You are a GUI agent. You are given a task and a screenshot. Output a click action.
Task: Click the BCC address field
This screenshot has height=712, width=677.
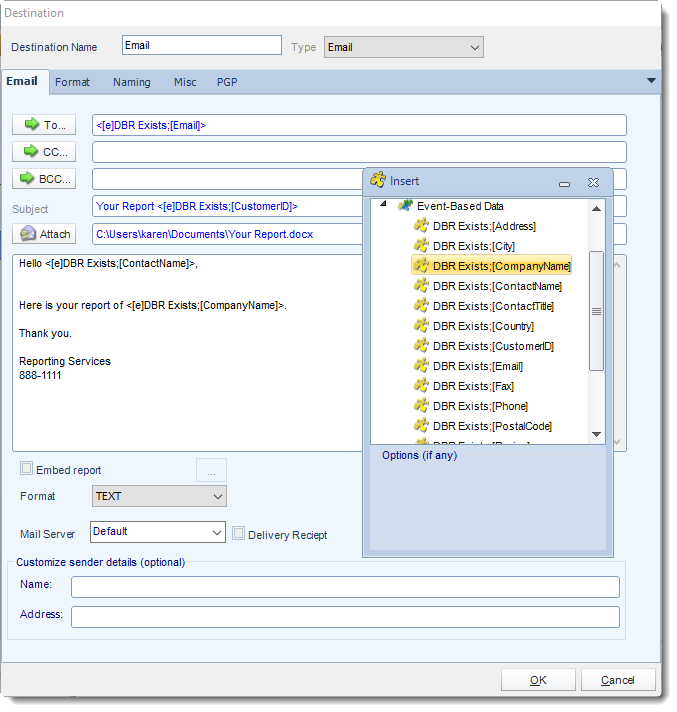point(227,179)
